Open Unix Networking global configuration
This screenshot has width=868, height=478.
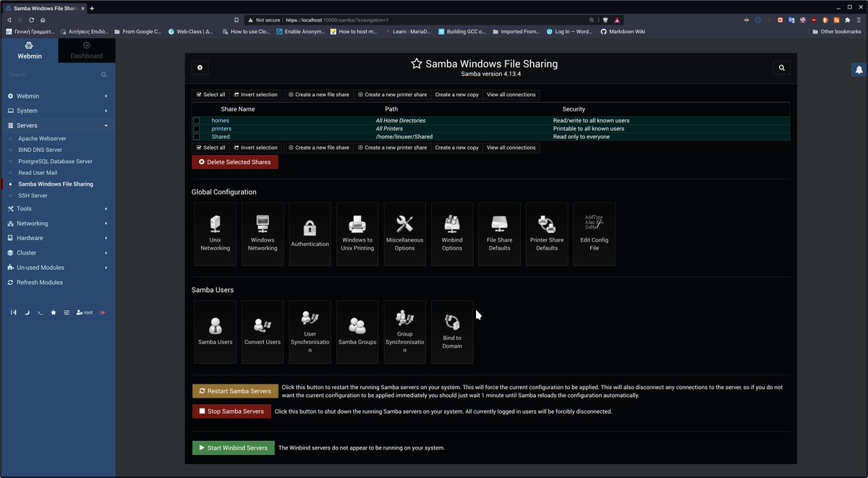215,233
